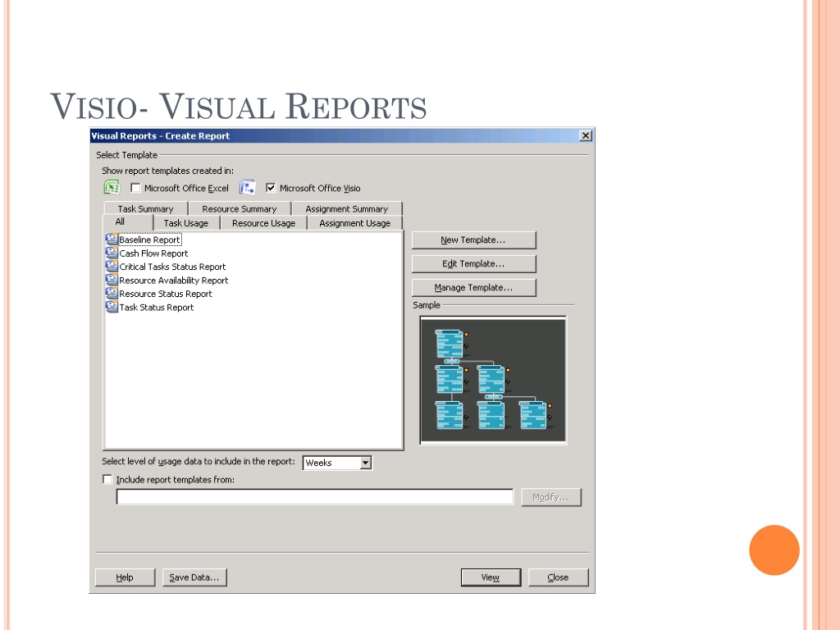Click the Visio application icon
This screenshot has height=630, width=840.
pyautogui.click(x=247, y=188)
